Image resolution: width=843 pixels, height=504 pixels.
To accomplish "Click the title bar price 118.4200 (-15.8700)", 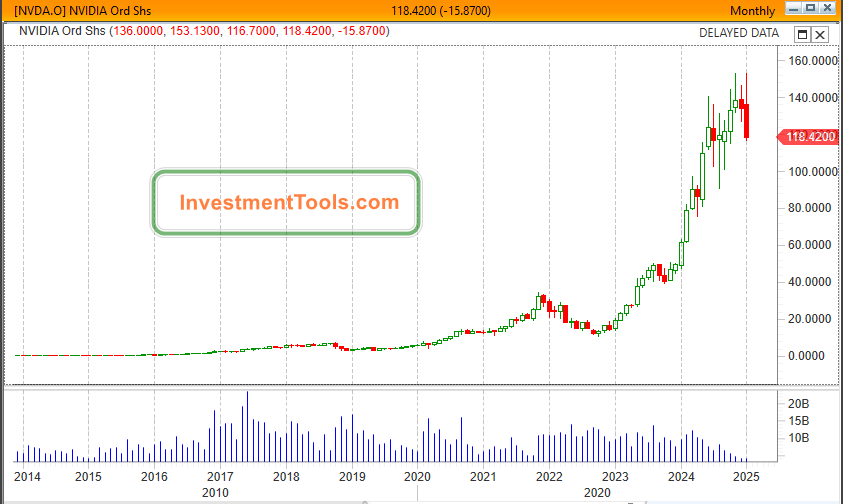I will [441, 11].
